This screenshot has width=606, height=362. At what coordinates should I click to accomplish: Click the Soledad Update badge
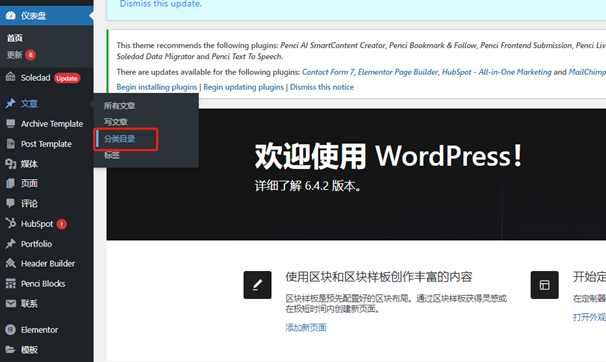[x=67, y=78]
